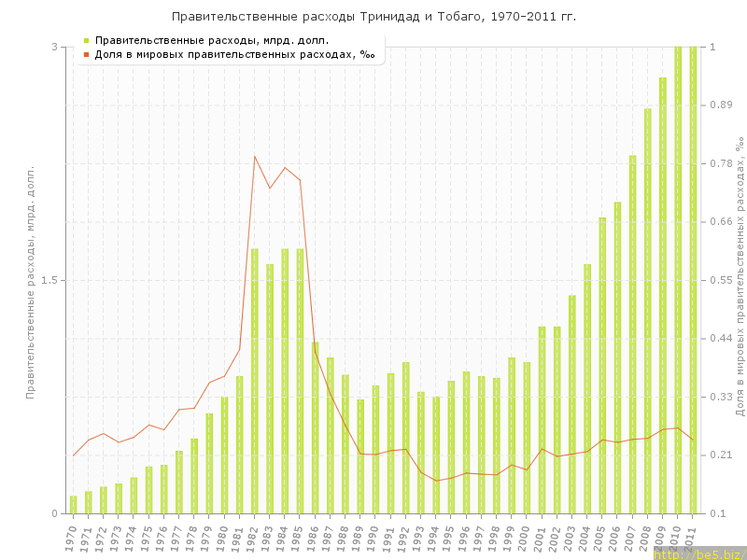
Task: Click the green legend marker for government spending
Action: coord(86,40)
